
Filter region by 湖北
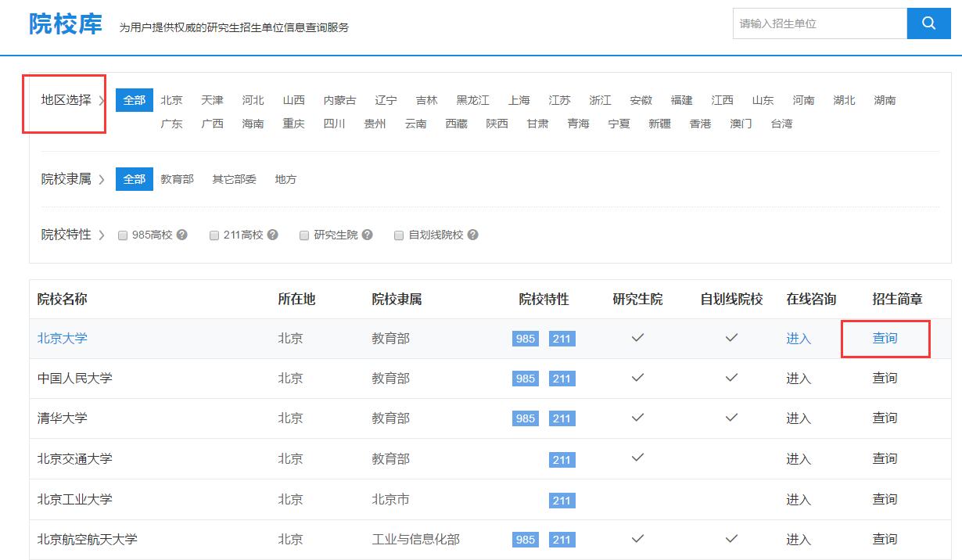(x=845, y=100)
